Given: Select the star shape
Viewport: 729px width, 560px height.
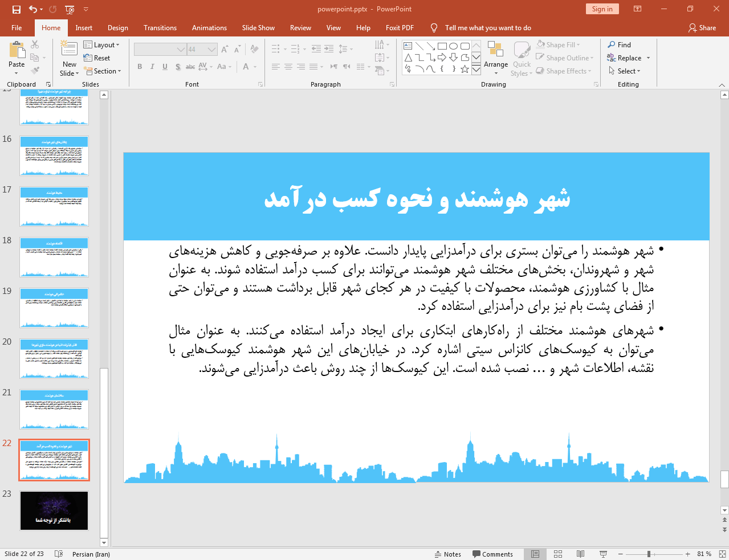Looking at the screenshot, I should 465,69.
